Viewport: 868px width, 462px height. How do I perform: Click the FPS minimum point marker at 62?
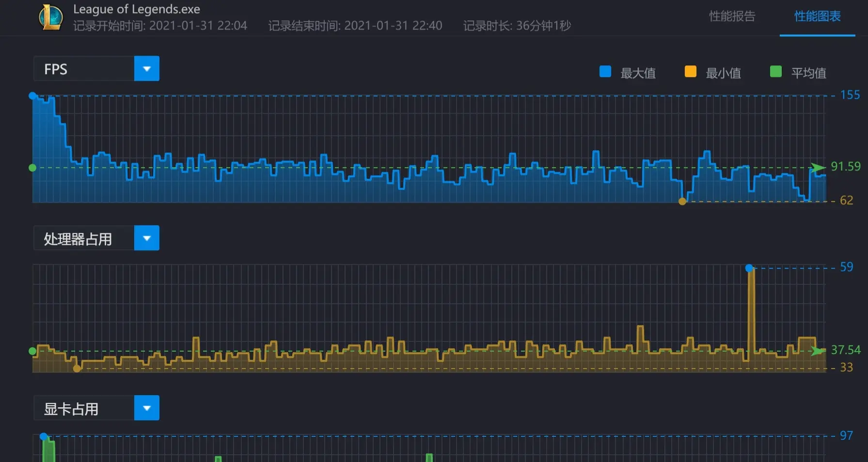coord(682,201)
